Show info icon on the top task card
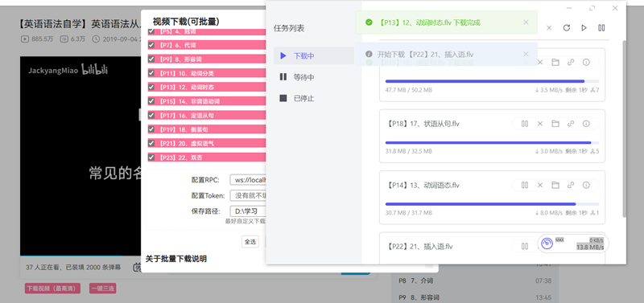 (x=586, y=62)
